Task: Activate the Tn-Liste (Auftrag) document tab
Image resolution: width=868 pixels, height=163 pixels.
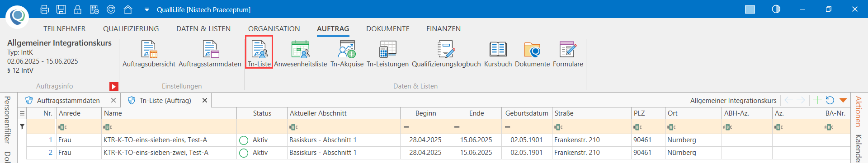Action: (165, 100)
